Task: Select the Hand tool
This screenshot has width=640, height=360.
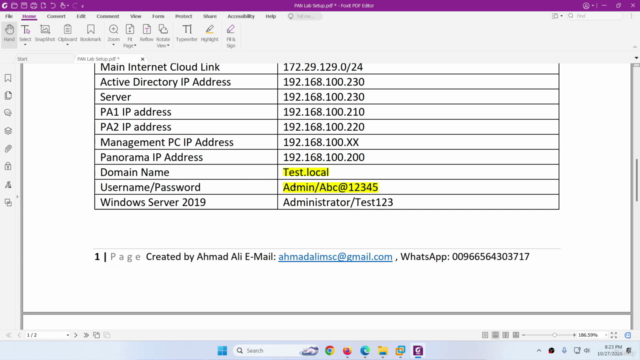Action: click(x=9, y=33)
